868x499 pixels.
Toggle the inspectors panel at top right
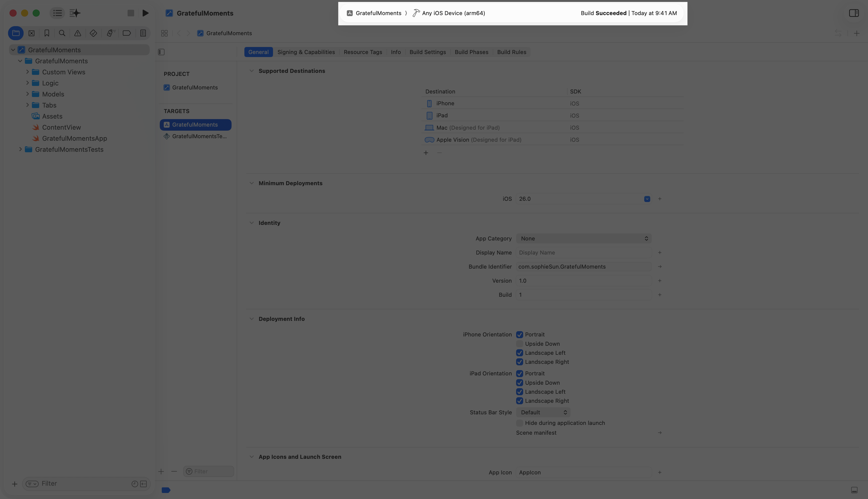point(854,13)
